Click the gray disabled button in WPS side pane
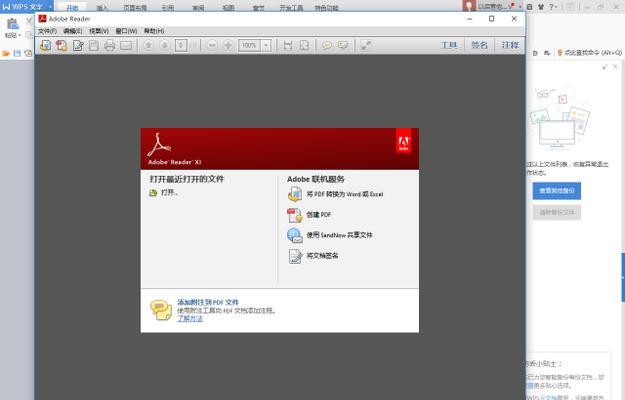Viewport: 625px width, 400px height. [557, 212]
